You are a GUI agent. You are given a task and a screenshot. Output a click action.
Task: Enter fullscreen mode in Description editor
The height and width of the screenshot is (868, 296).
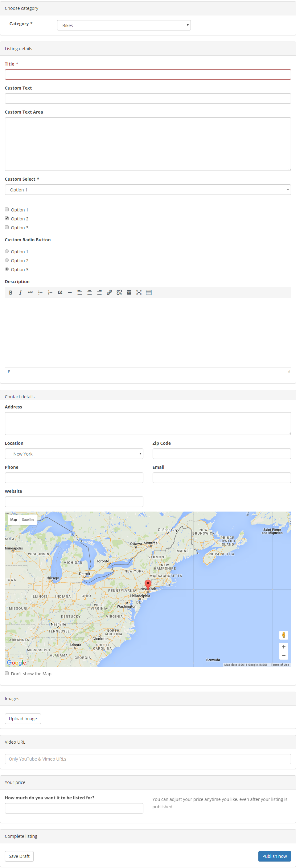point(139,292)
